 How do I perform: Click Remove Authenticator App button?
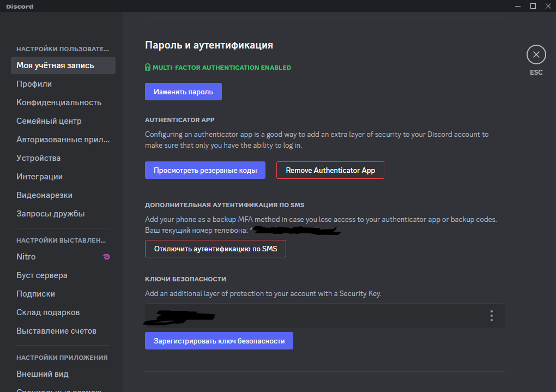click(330, 170)
